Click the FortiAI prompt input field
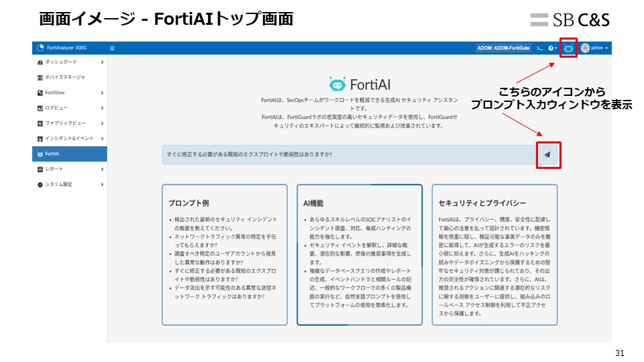 click(x=349, y=154)
